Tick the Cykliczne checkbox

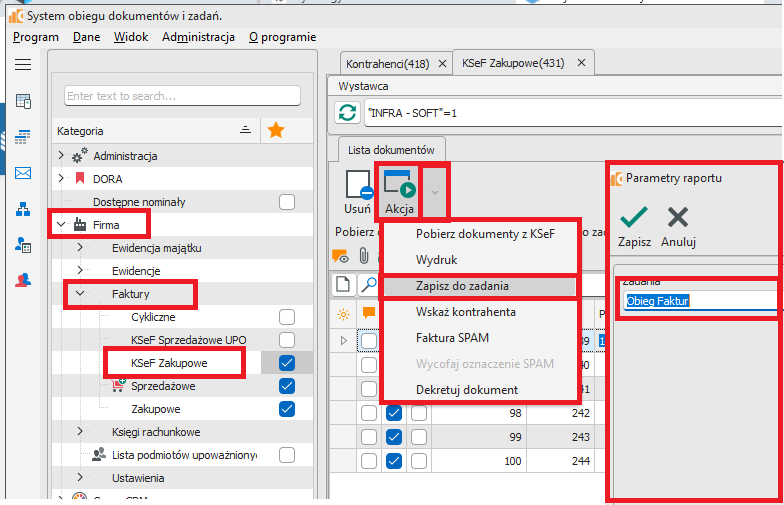tap(287, 317)
